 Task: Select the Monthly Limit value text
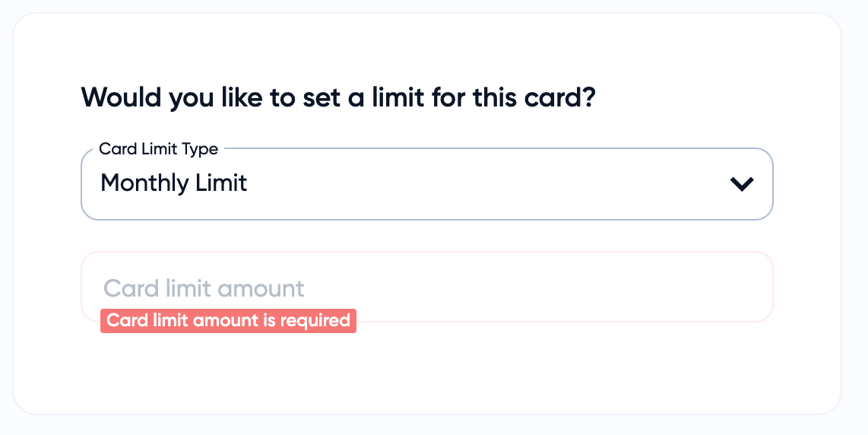(173, 183)
